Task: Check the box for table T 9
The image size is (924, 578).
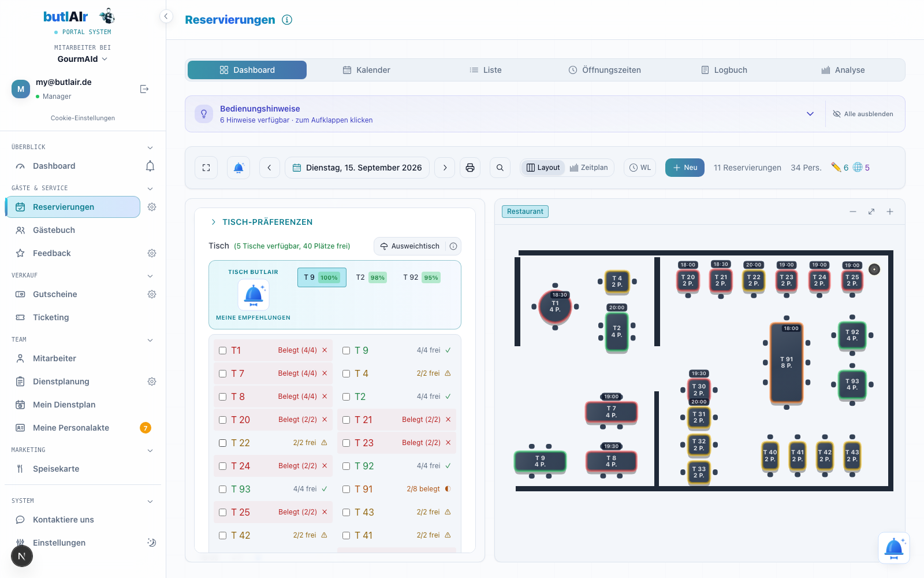Action: click(346, 350)
